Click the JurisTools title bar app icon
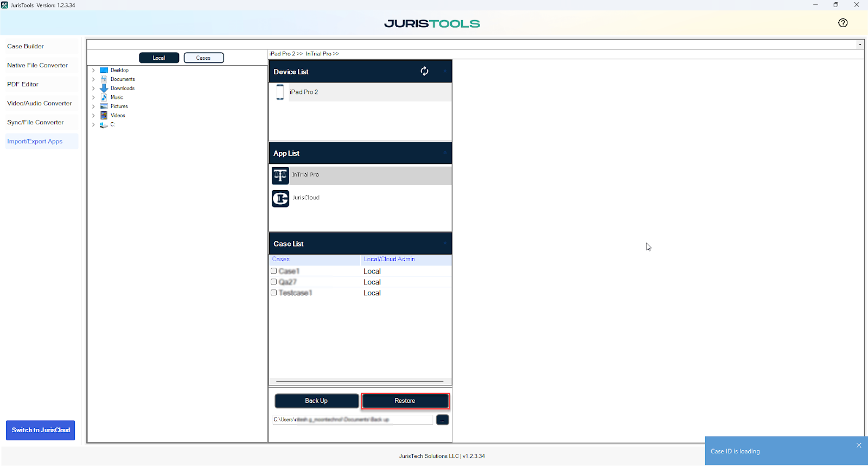The image size is (868, 467). 5,5
